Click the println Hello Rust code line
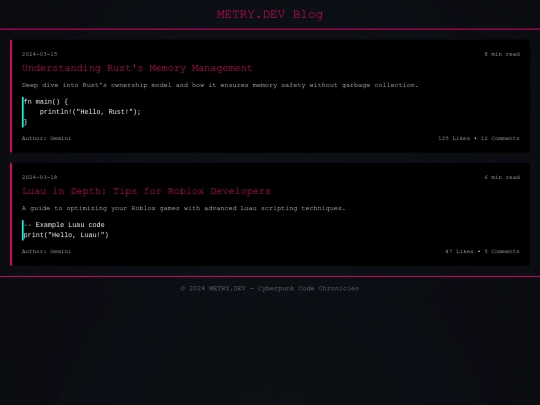The height and width of the screenshot is (405, 540). [x=90, y=112]
